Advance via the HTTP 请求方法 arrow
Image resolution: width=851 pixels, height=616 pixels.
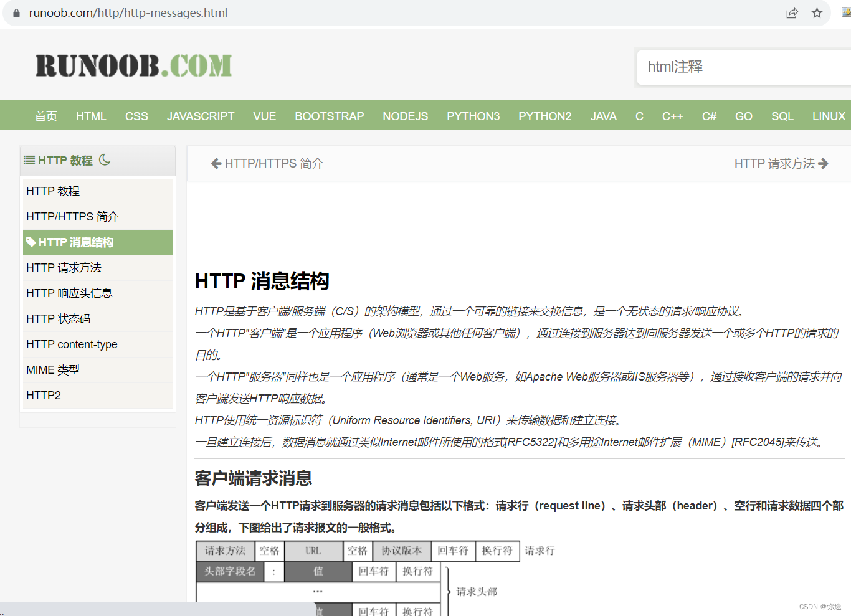point(780,163)
